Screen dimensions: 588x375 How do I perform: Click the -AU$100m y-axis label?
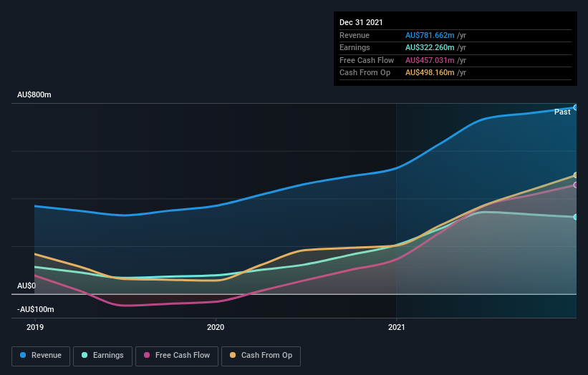click(x=36, y=309)
